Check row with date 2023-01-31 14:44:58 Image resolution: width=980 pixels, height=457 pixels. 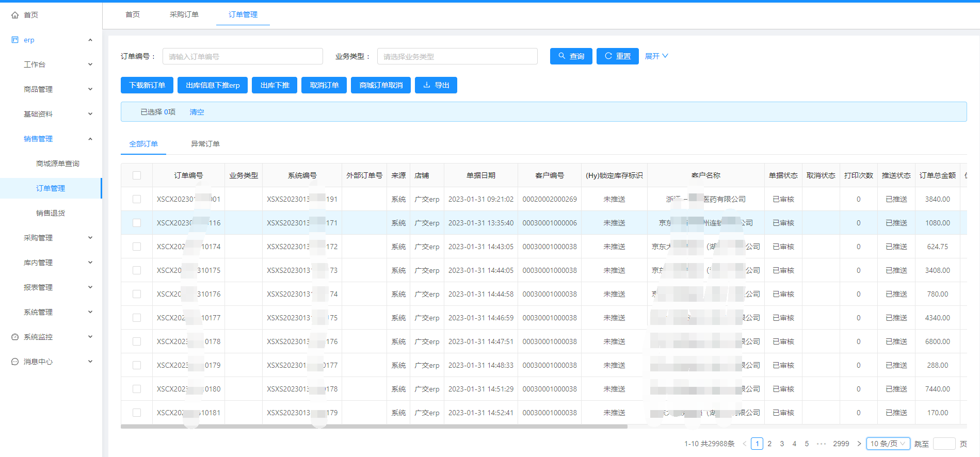[x=137, y=294]
